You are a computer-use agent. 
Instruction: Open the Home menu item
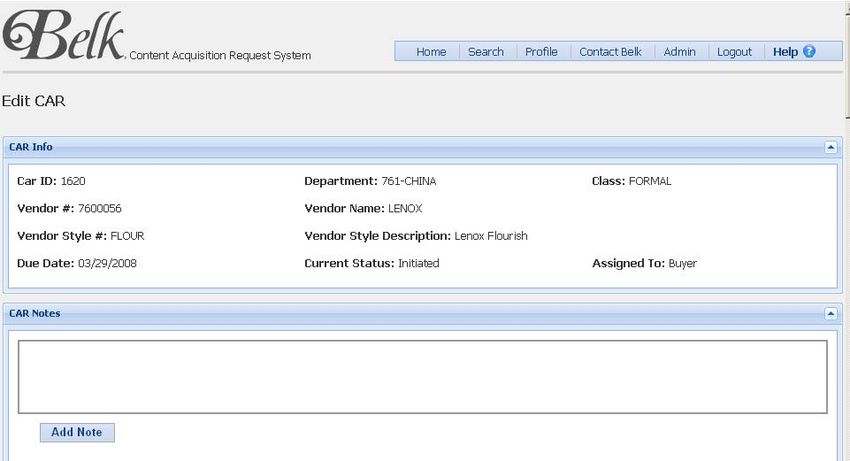431,52
